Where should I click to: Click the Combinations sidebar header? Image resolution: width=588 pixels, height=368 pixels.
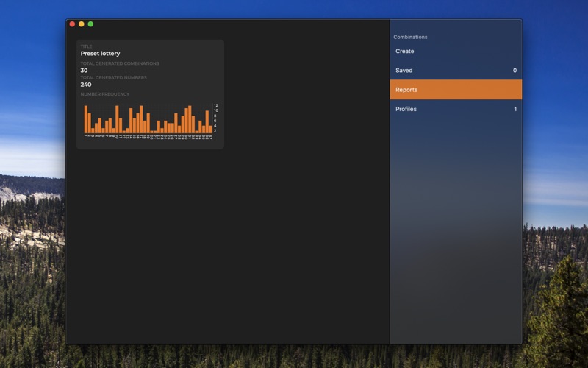pyautogui.click(x=410, y=37)
